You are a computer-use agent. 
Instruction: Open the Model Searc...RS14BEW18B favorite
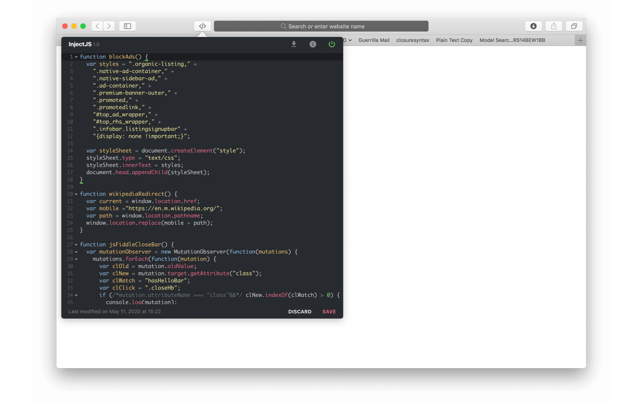pyautogui.click(x=512, y=40)
